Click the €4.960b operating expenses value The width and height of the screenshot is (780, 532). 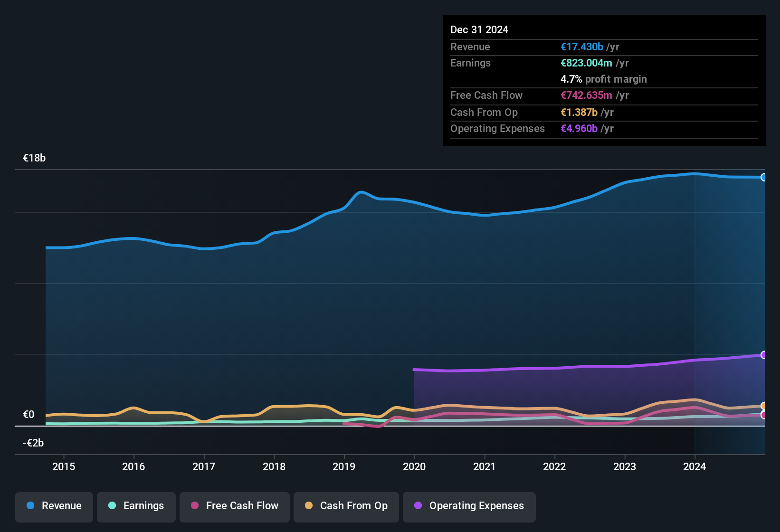click(x=579, y=128)
